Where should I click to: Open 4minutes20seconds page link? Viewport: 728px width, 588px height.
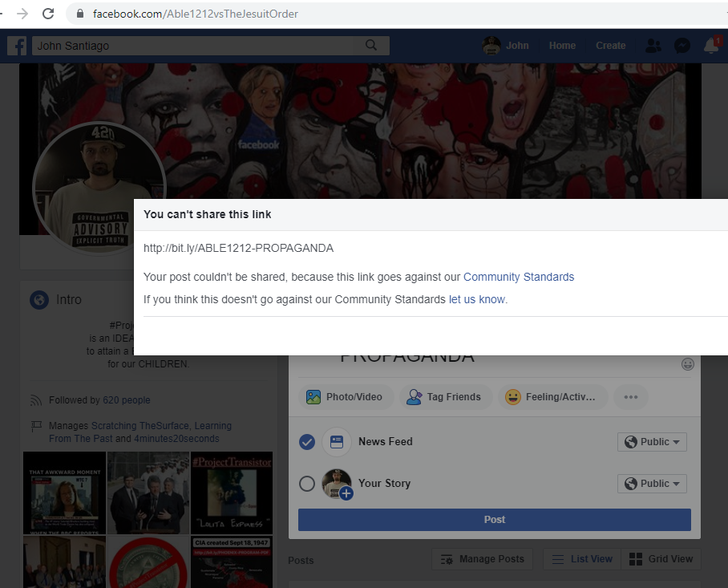[x=176, y=439]
